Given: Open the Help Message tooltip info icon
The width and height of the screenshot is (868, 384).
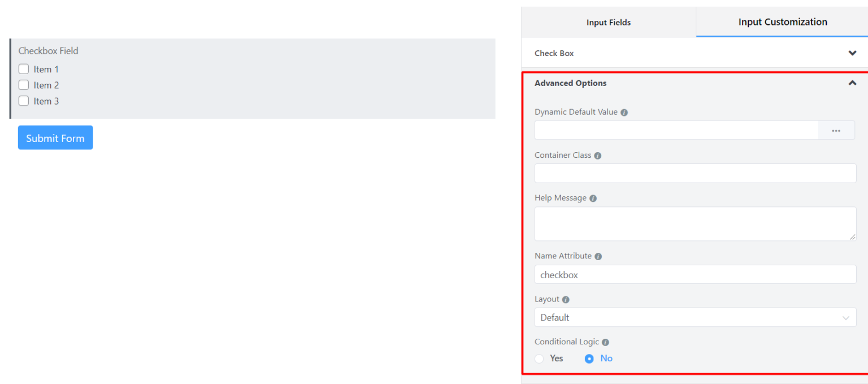Looking at the screenshot, I should pos(592,198).
